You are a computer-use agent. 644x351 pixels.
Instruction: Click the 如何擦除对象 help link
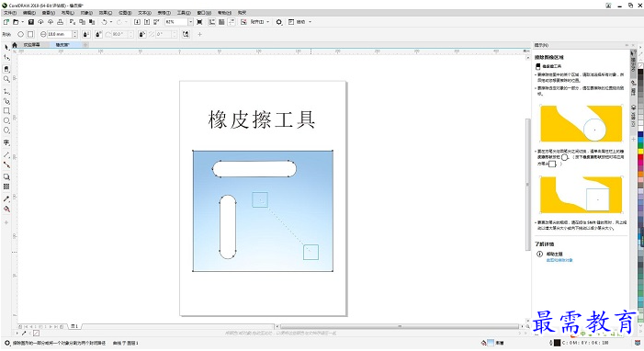pos(559,260)
